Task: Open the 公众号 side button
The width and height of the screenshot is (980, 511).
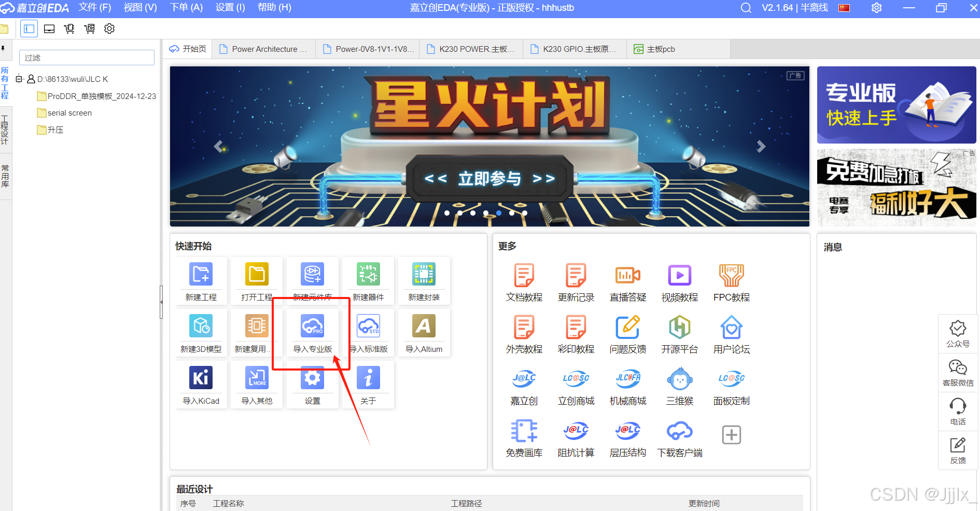Action: (x=958, y=334)
